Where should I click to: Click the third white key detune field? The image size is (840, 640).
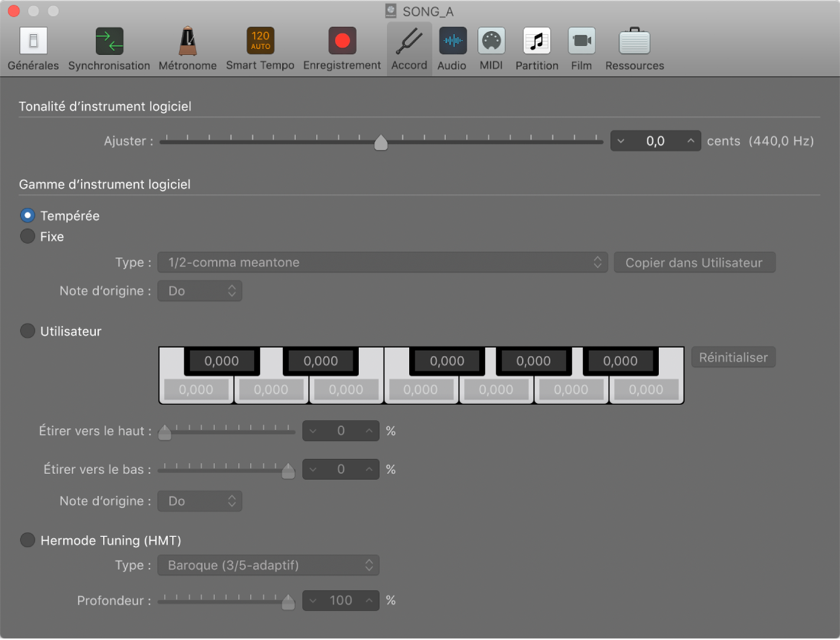[x=346, y=390]
